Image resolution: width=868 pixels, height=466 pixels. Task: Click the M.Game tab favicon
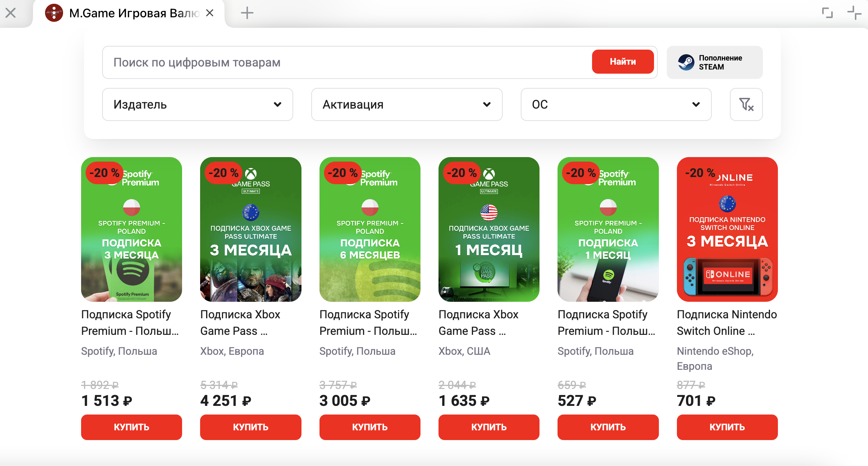point(54,13)
